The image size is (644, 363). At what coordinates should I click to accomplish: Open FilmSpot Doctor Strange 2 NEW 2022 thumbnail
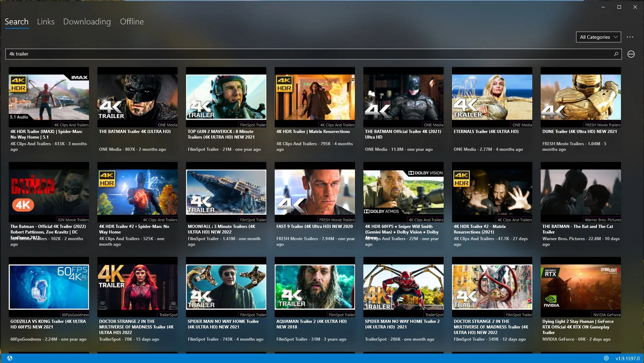click(x=492, y=287)
